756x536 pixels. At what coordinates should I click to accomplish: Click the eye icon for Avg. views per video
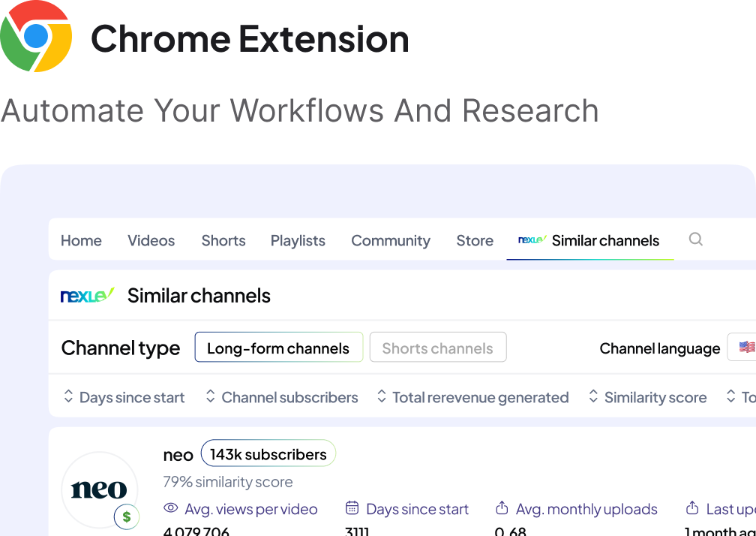point(171,508)
